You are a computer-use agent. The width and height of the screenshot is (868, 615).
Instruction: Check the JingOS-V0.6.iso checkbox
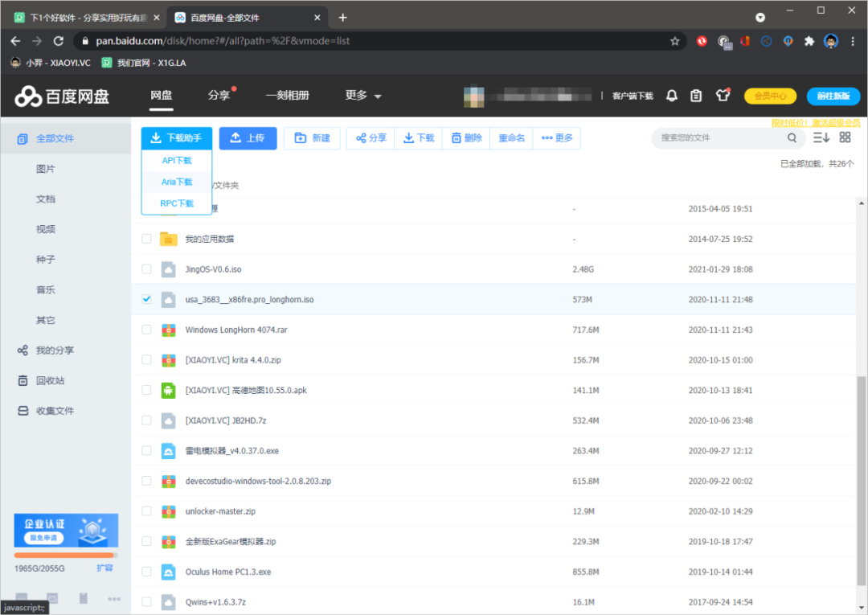(146, 269)
